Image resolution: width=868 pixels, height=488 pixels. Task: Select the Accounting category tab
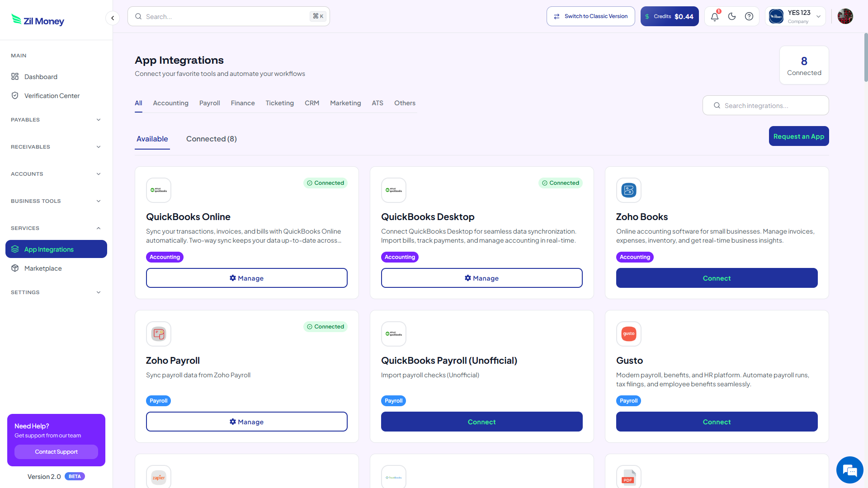click(x=170, y=103)
